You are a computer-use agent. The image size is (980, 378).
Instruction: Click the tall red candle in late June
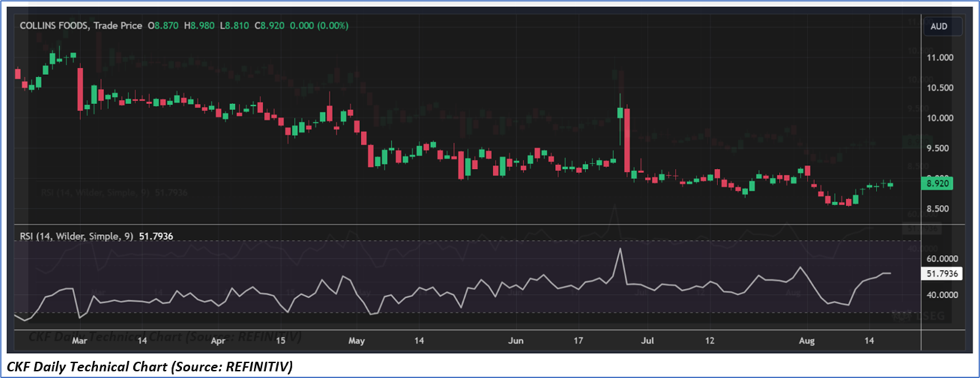[x=627, y=139]
